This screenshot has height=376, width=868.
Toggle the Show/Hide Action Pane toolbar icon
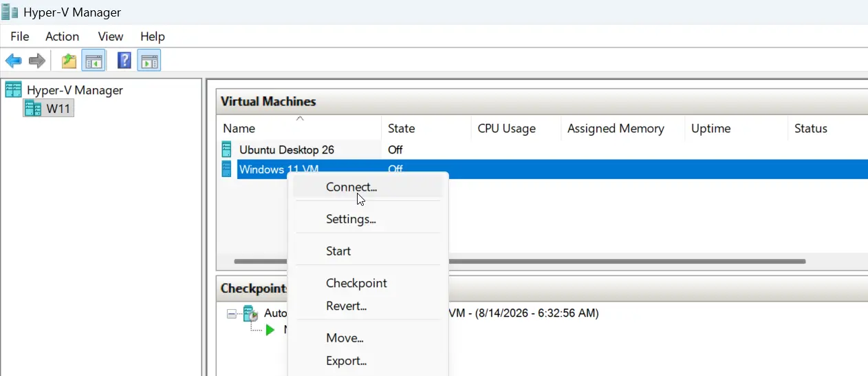click(x=149, y=61)
